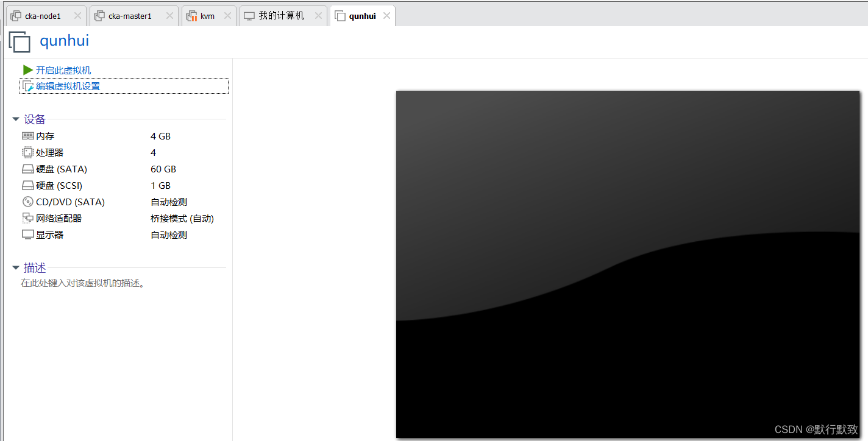This screenshot has width=868, height=441.
Task: Click the cka-master1 tab VM icon
Action: pos(99,16)
